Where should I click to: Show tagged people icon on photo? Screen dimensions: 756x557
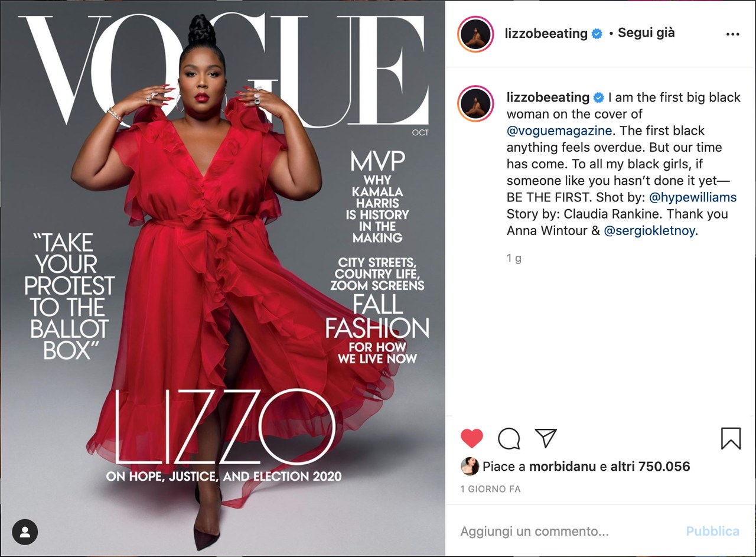tap(25, 532)
